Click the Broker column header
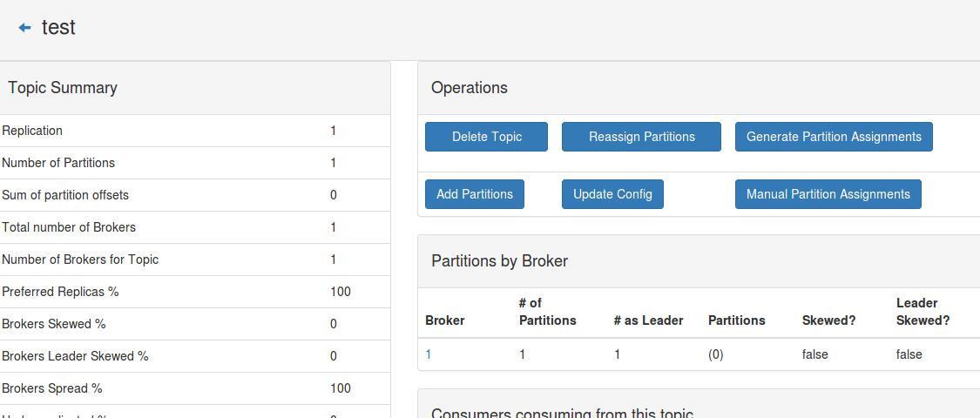The width and height of the screenshot is (980, 418). coord(444,320)
